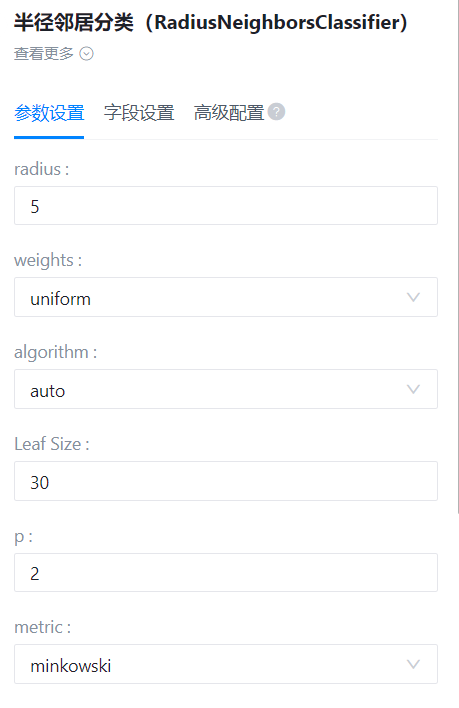
Task: Open the weights dropdown showing uniform
Action: (226, 297)
